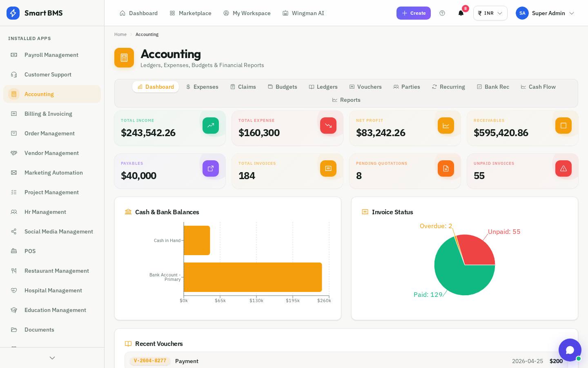The height and width of the screenshot is (368, 588).
Task: Open POS in sidebar
Action: coord(52,251)
